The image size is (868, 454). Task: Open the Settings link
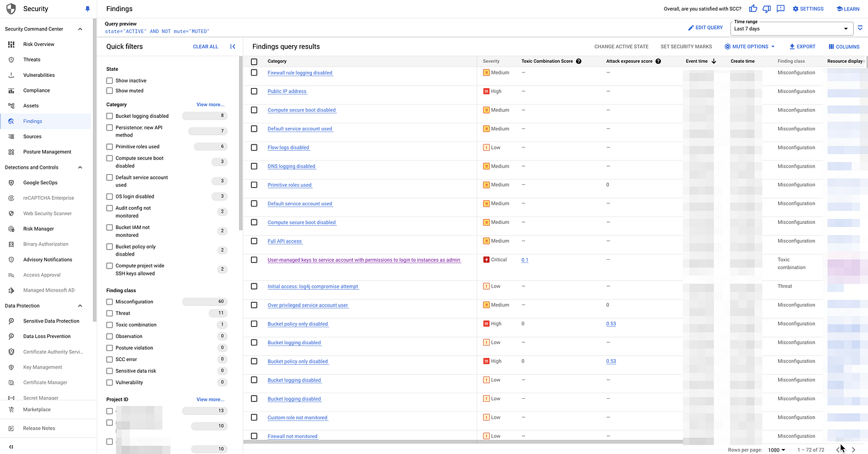pos(808,9)
